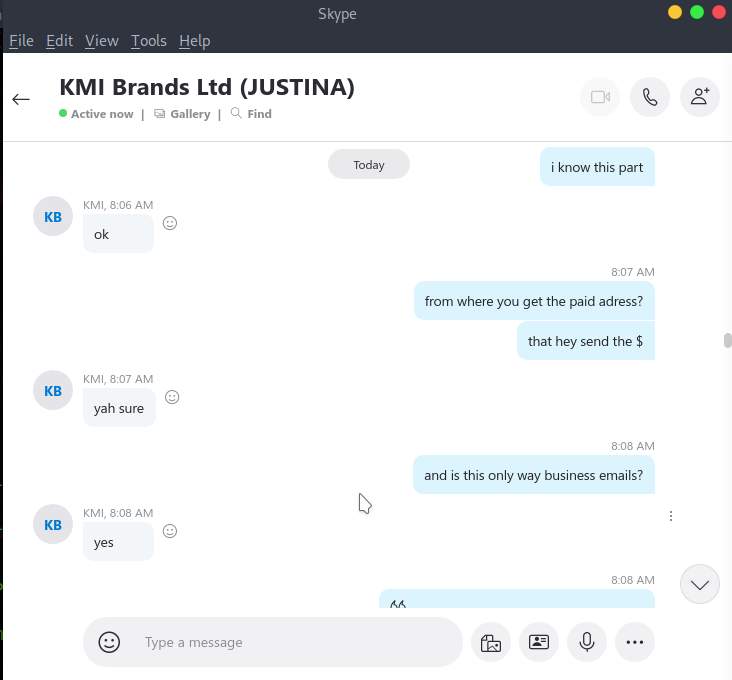The image size is (732, 680).
Task: Jump to latest messages with down chevron
Action: [699, 585]
